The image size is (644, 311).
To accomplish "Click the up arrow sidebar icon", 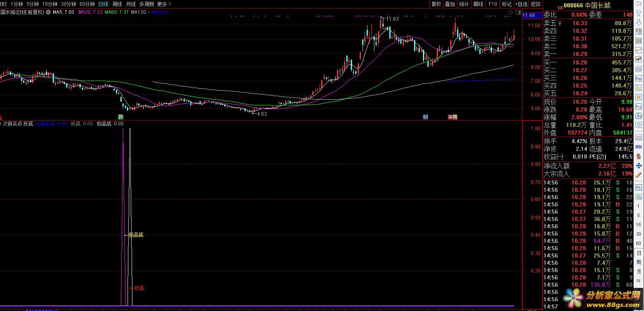I will click(638, 13).
